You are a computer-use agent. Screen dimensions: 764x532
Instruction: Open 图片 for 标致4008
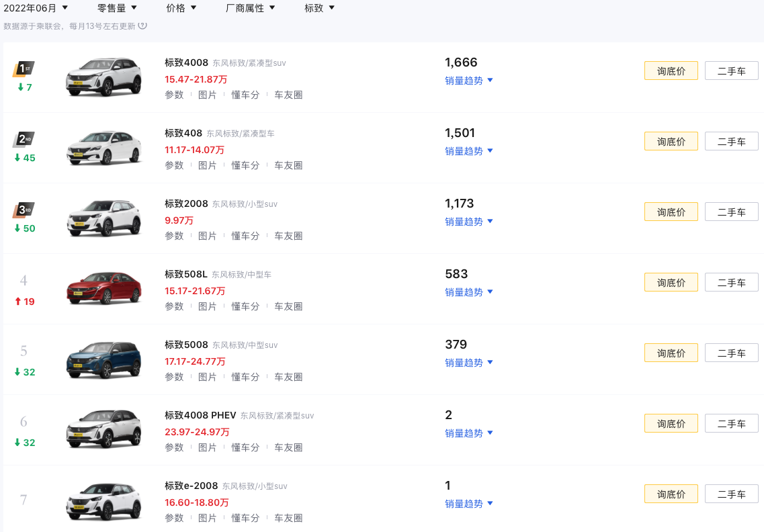coord(207,95)
